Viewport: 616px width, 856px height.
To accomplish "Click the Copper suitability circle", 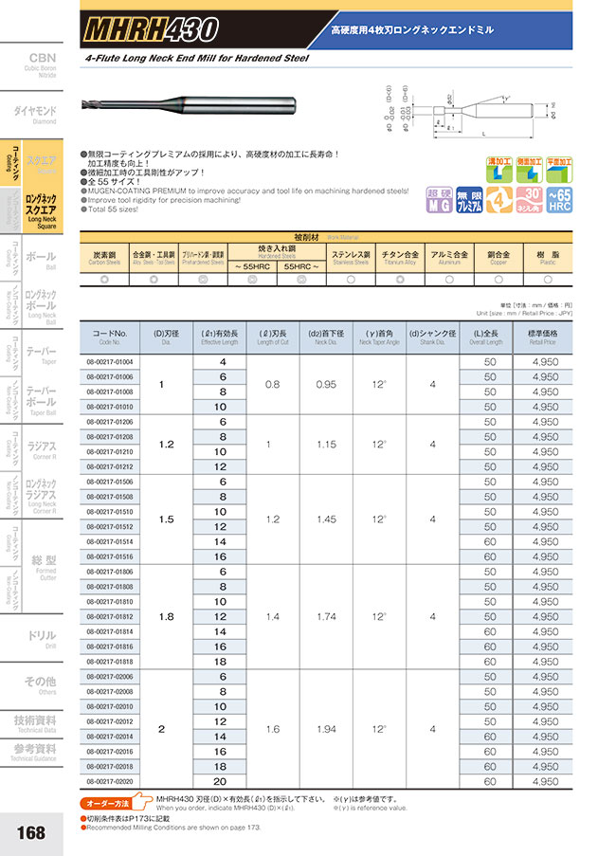I will pyautogui.click(x=498, y=280).
